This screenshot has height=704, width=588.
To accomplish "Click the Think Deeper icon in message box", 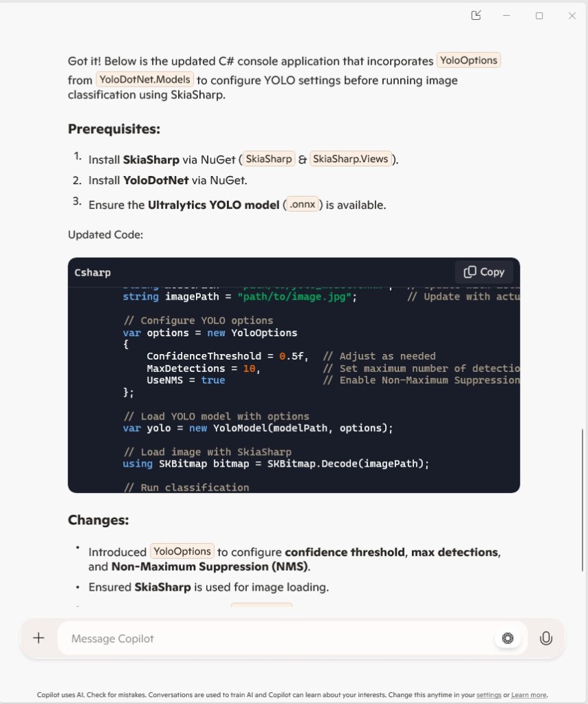I will (508, 638).
